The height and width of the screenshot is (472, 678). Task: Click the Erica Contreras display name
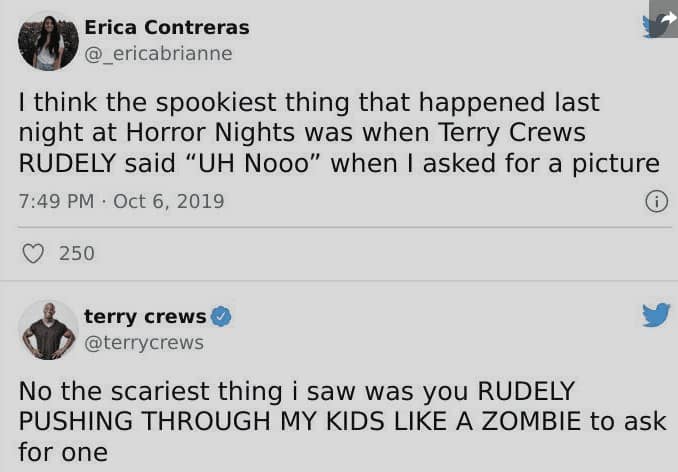coord(166,27)
